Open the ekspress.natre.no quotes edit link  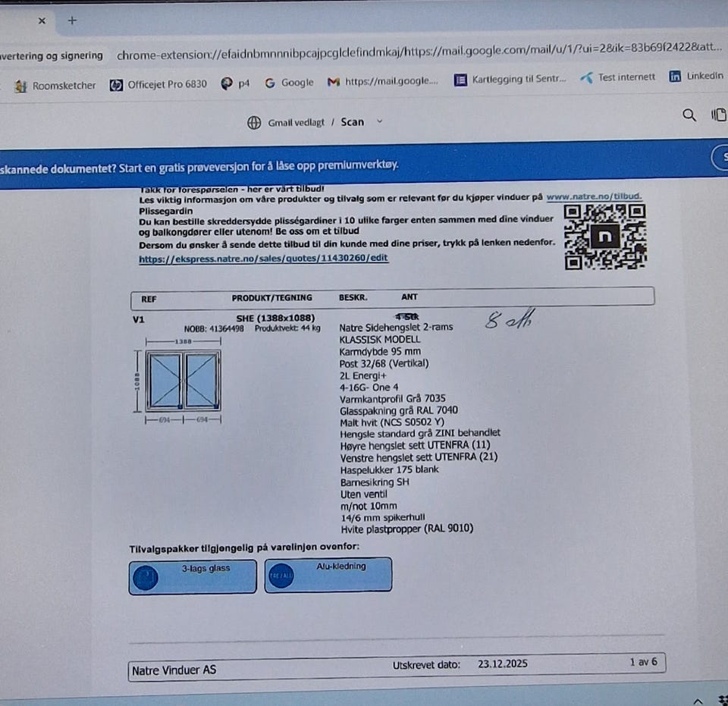[x=263, y=259]
